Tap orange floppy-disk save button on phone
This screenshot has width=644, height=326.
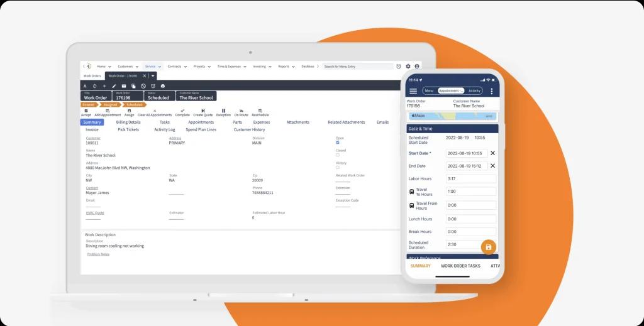488,247
